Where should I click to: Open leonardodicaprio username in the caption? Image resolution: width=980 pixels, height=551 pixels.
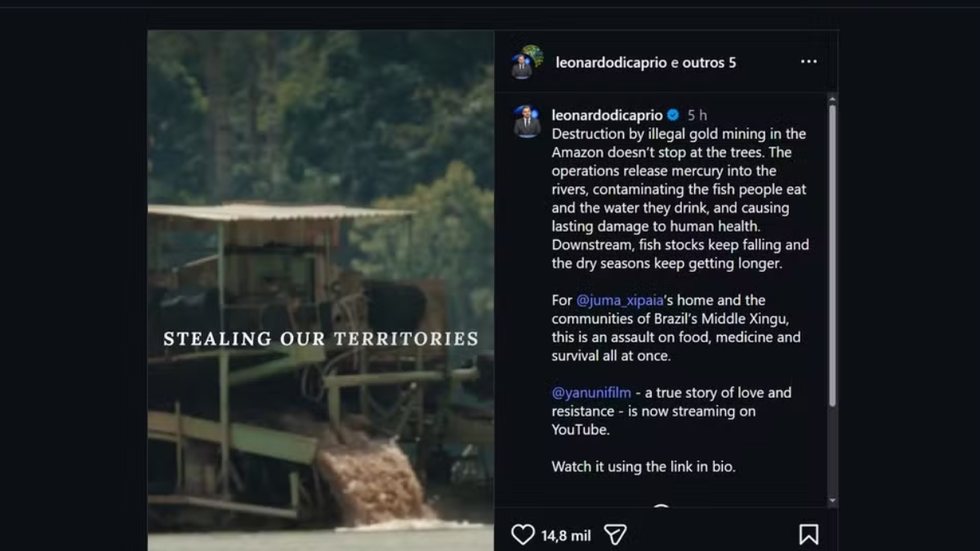coord(607,115)
